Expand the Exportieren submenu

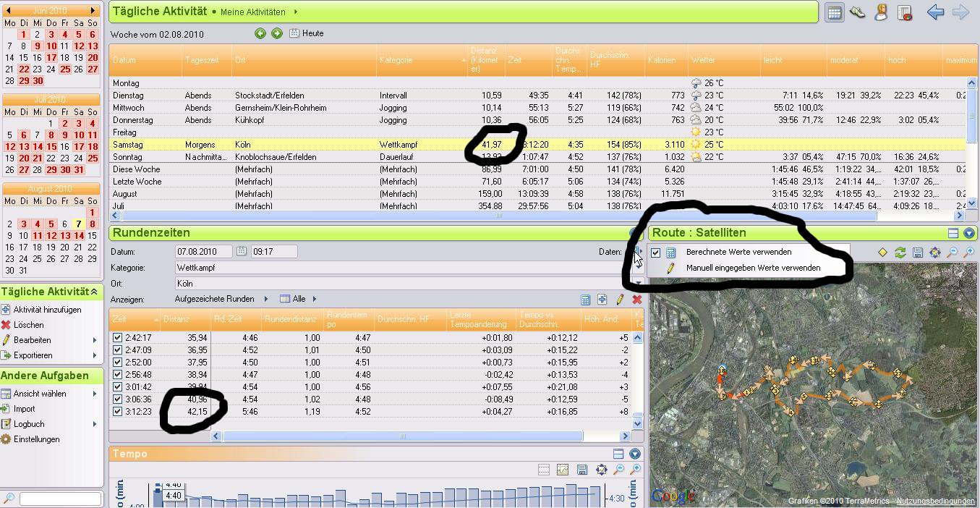(94, 355)
